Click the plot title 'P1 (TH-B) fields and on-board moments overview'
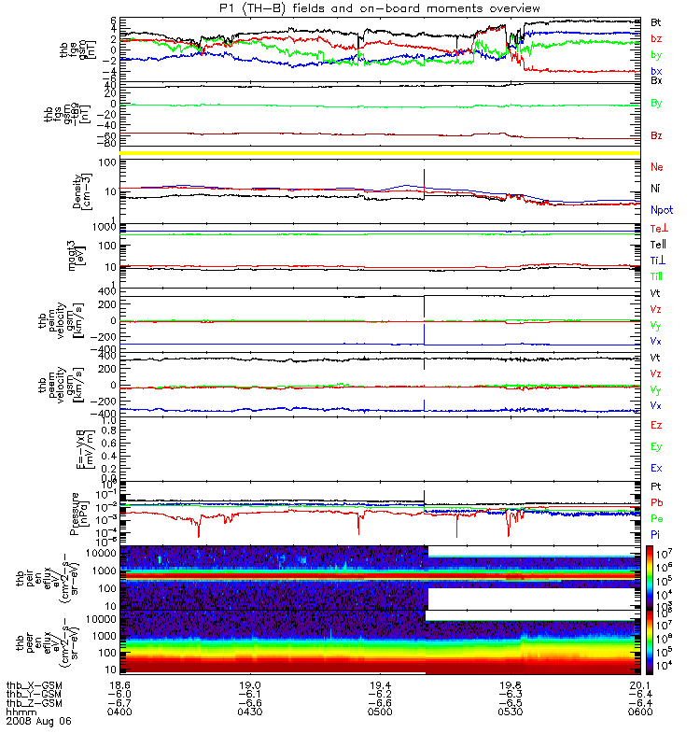Viewport: 700px width, 747px height. (x=380, y=8)
